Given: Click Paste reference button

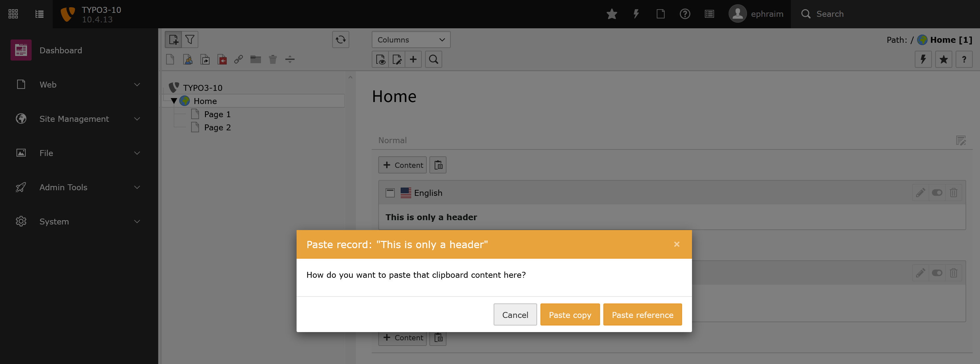Looking at the screenshot, I should tap(642, 315).
